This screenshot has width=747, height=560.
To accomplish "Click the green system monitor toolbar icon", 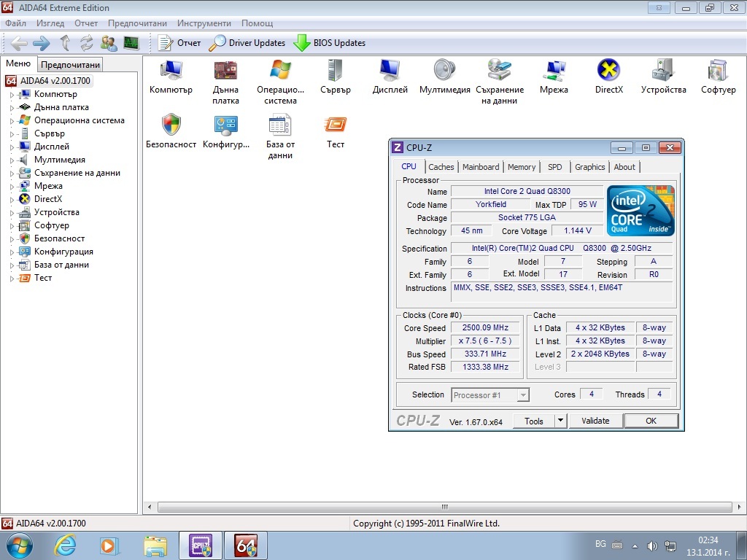I will (131, 43).
